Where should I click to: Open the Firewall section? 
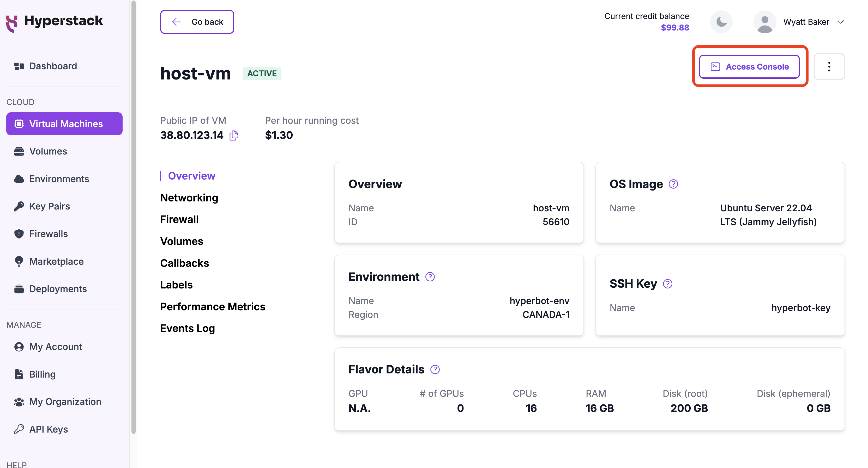click(180, 219)
